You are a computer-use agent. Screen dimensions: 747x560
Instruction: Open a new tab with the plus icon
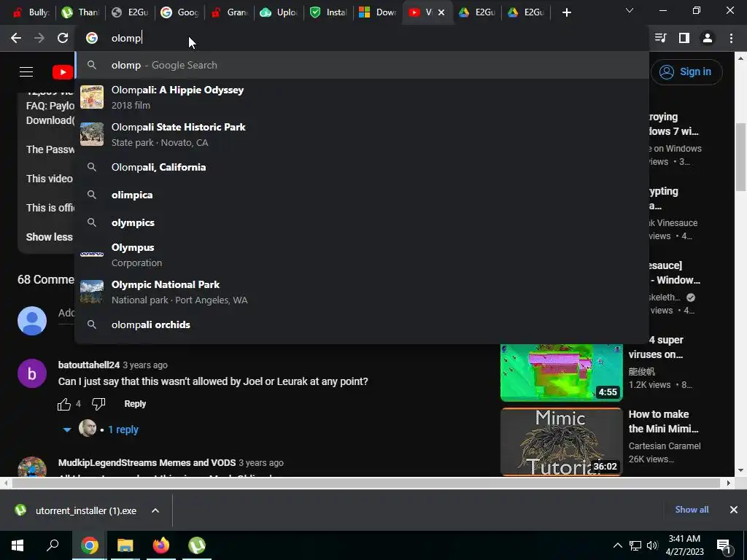pos(566,13)
